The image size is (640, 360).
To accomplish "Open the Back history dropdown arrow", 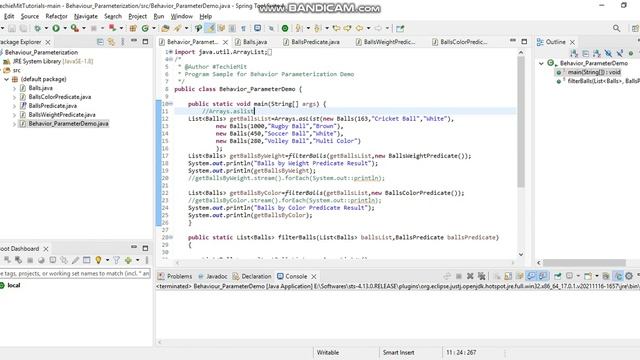I will click(368, 28).
